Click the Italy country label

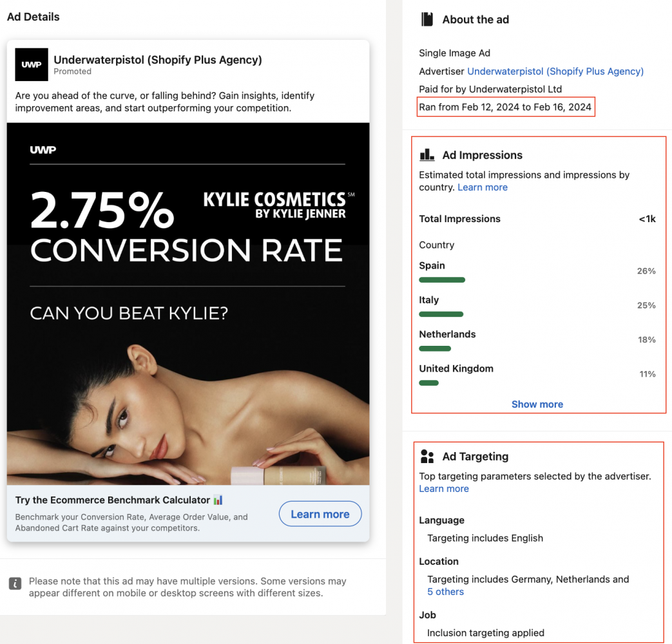429,300
